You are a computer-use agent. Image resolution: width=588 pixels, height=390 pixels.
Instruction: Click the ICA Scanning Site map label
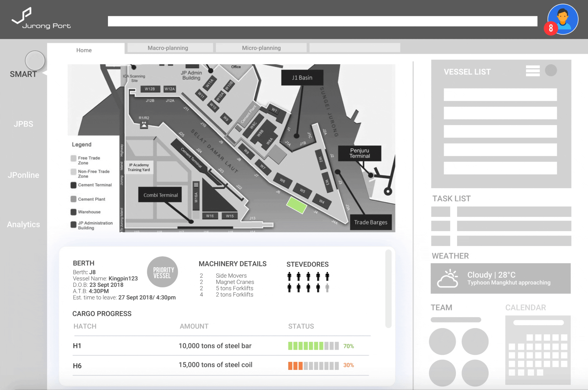pos(134,78)
